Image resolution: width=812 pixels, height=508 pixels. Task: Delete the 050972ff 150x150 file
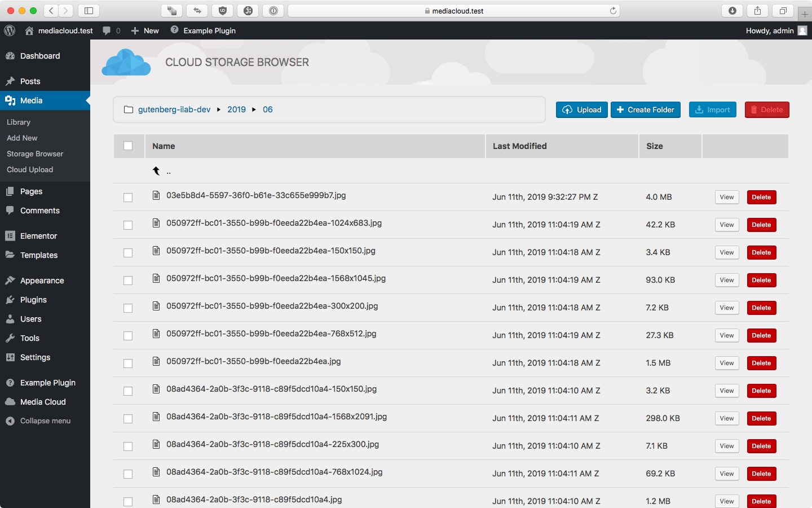[761, 252]
